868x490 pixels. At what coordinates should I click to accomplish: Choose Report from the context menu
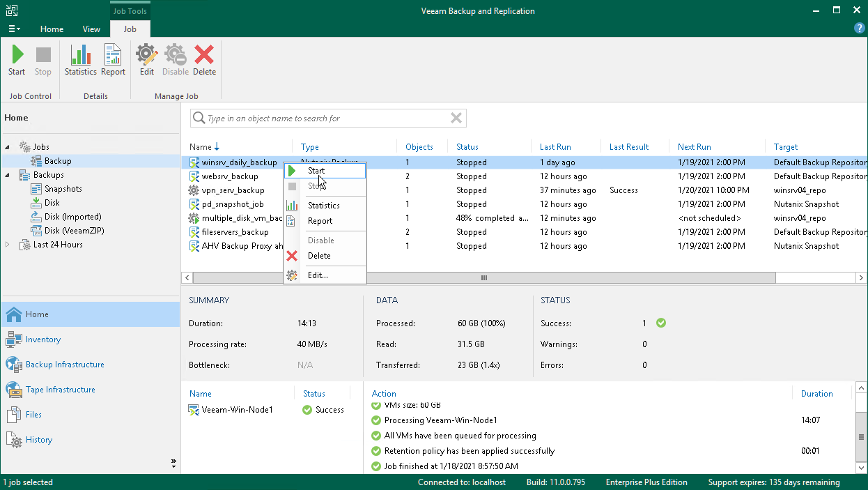tap(325, 221)
